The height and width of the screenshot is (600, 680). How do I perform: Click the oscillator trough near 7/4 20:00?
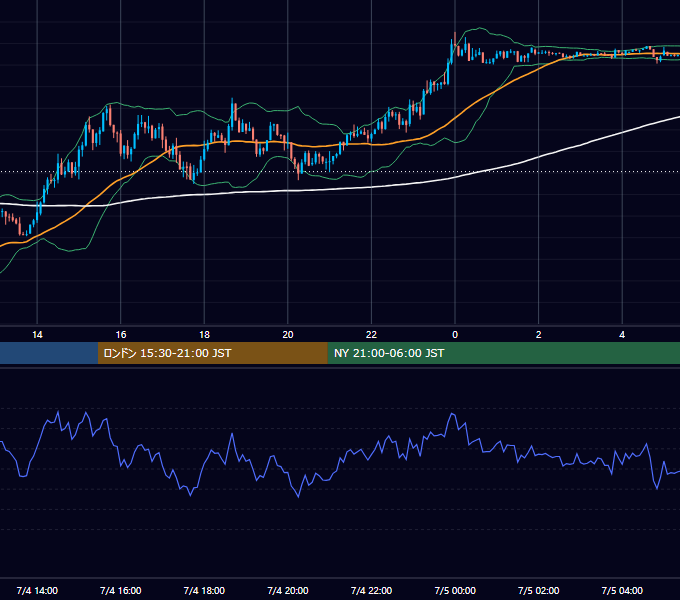[298, 496]
